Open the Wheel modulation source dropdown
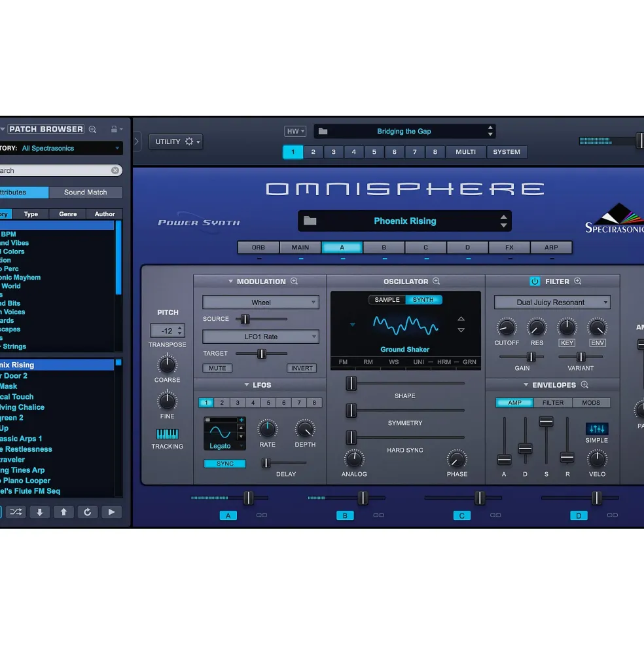Screen dimensions: 644x645 260,303
